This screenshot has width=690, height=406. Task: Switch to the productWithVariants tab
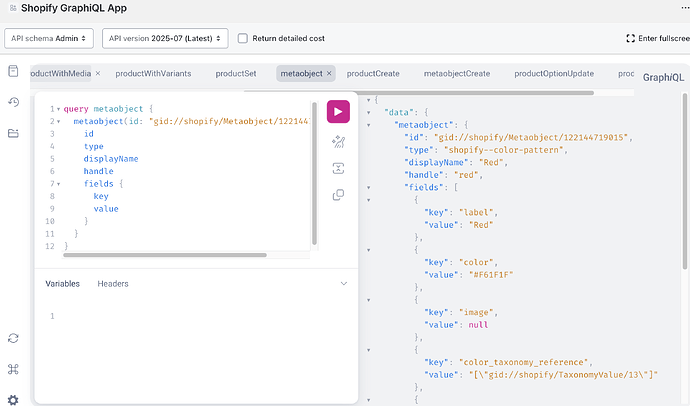click(153, 73)
